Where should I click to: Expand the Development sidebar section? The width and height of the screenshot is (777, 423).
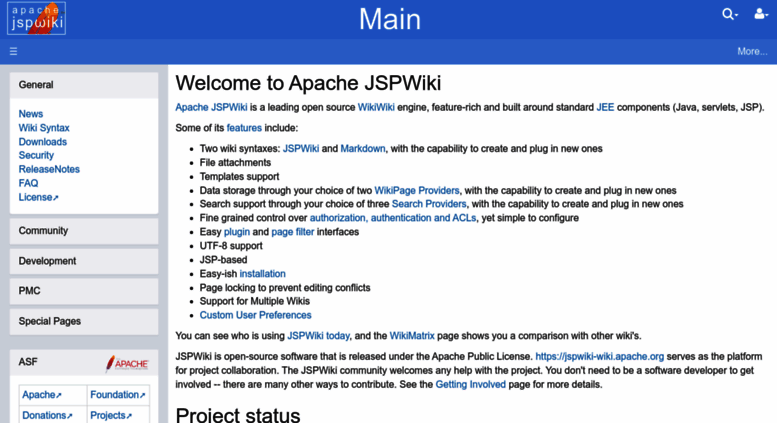84,261
